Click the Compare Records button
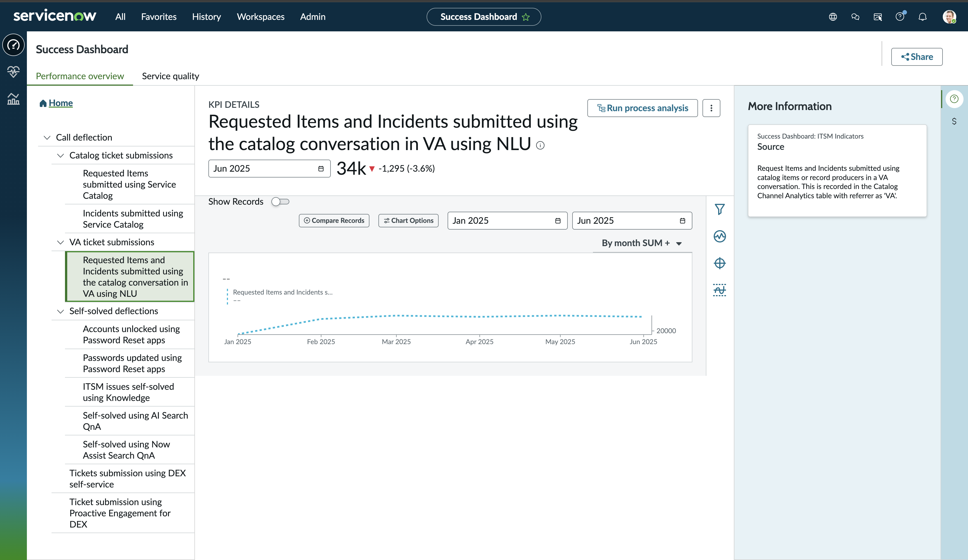Image resolution: width=968 pixels, height=560 pixels. coord(334,221)
